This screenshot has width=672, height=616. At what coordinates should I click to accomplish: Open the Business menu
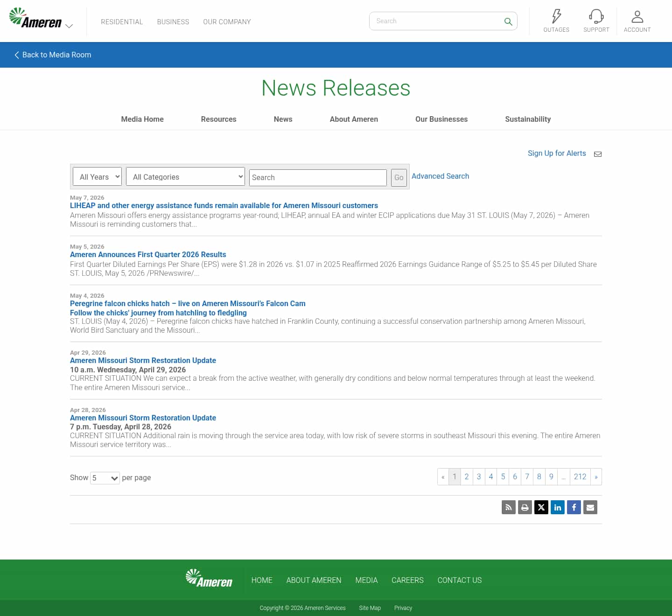coord(173,22)
